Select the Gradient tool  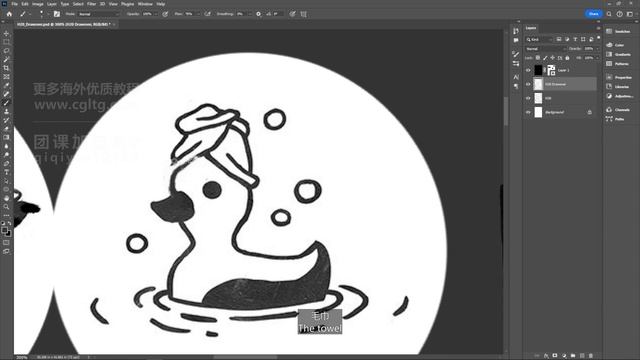point(6,138)
